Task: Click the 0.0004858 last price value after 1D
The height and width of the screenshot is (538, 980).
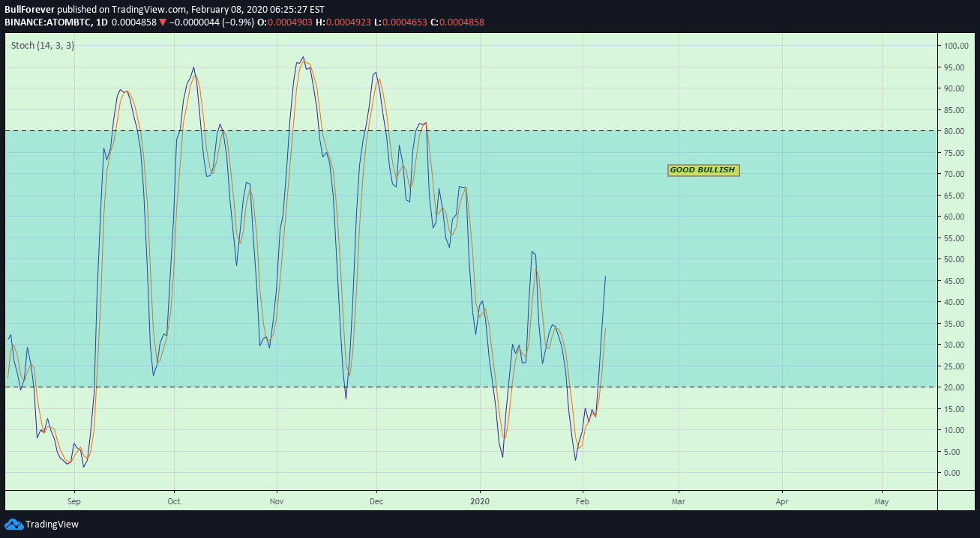Action: click(x=134, y=22)
